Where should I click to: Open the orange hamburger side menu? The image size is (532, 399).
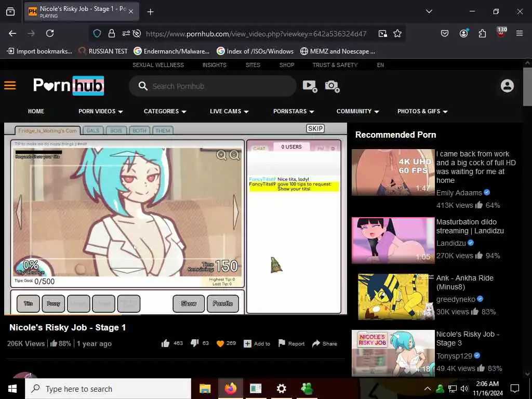(x=10, y=85)
